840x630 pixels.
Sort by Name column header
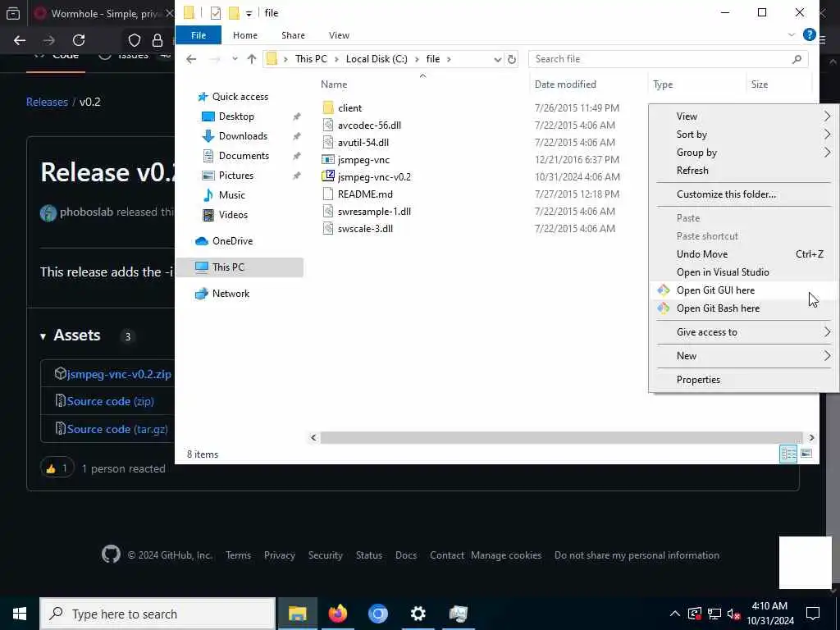334,84
